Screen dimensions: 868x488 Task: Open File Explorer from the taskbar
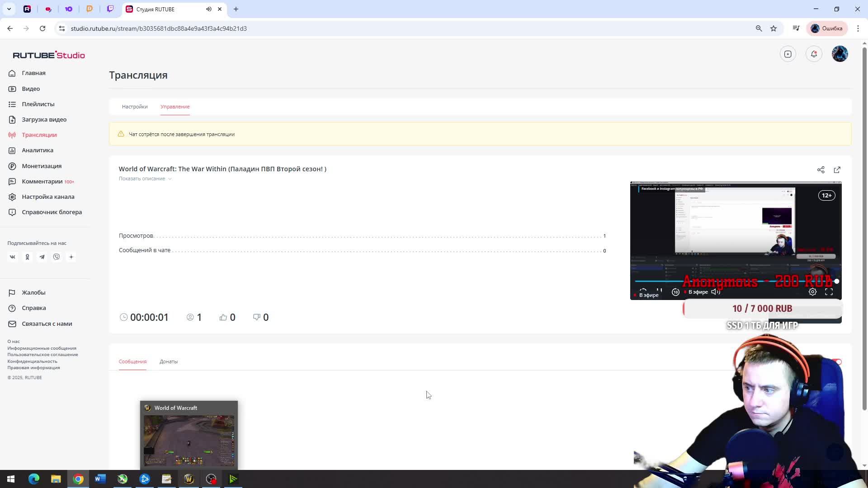pyautogui.click(x=56, y=479)
